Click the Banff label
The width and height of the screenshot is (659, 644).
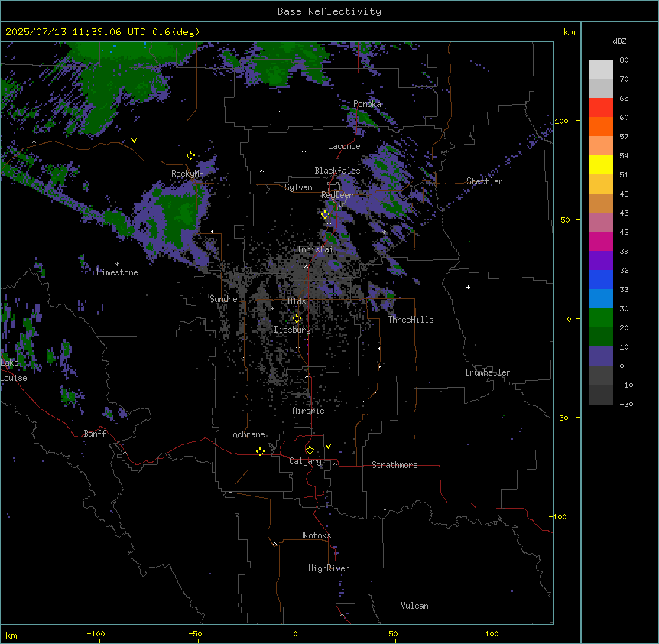click(95, 434)
